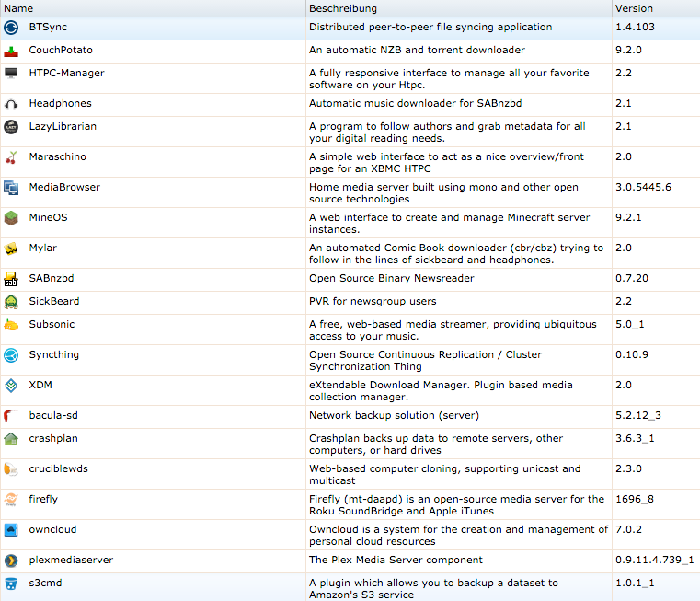Click version 1.4.103 of BTSync
Image resolution: width=700 pixels, height=601 pixels.
(x=635, y=27)
